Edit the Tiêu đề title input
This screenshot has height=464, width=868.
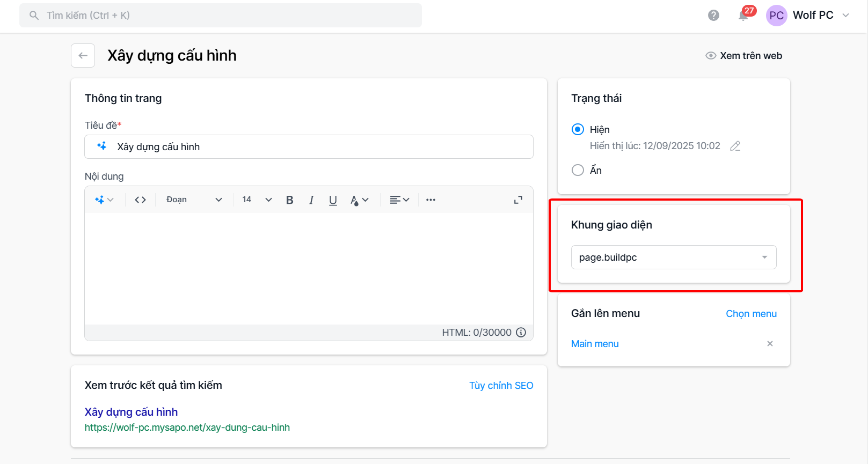pyautogui.click(x=309, y=146)
